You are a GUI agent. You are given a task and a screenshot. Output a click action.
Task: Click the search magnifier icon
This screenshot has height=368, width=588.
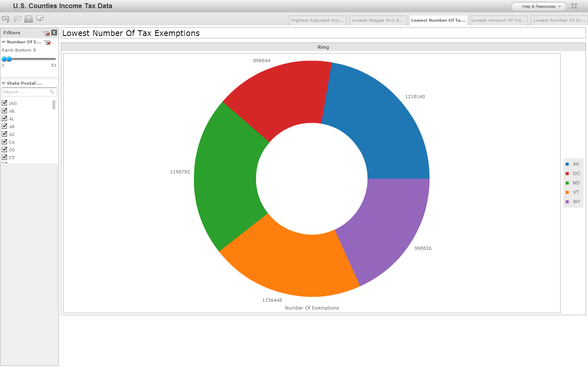point(52,92)
